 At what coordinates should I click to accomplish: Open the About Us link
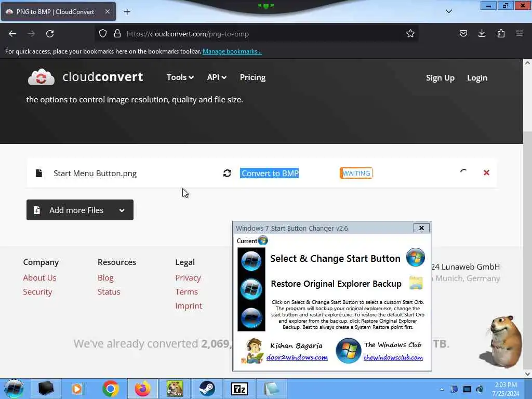(x=39, y=277)
